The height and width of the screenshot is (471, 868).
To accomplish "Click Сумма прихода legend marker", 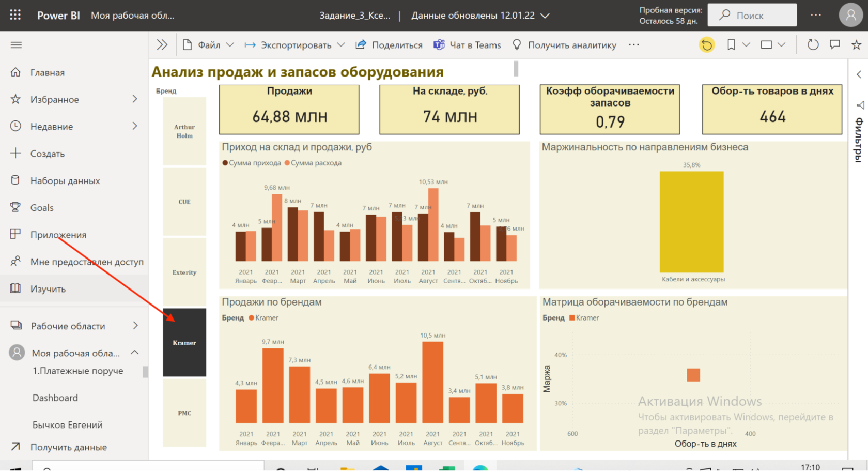I will pos(225,163).
